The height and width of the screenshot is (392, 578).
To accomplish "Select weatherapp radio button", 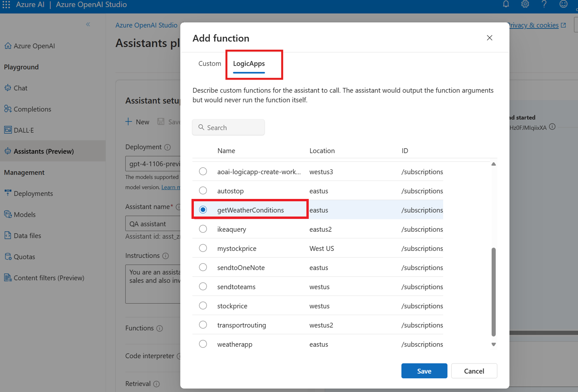I will click(203, 344).
